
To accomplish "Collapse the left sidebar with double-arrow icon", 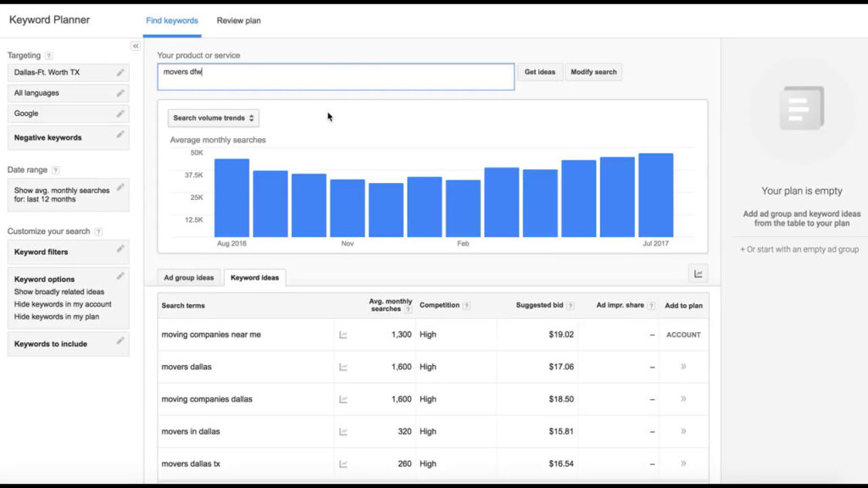I will 136,46.
